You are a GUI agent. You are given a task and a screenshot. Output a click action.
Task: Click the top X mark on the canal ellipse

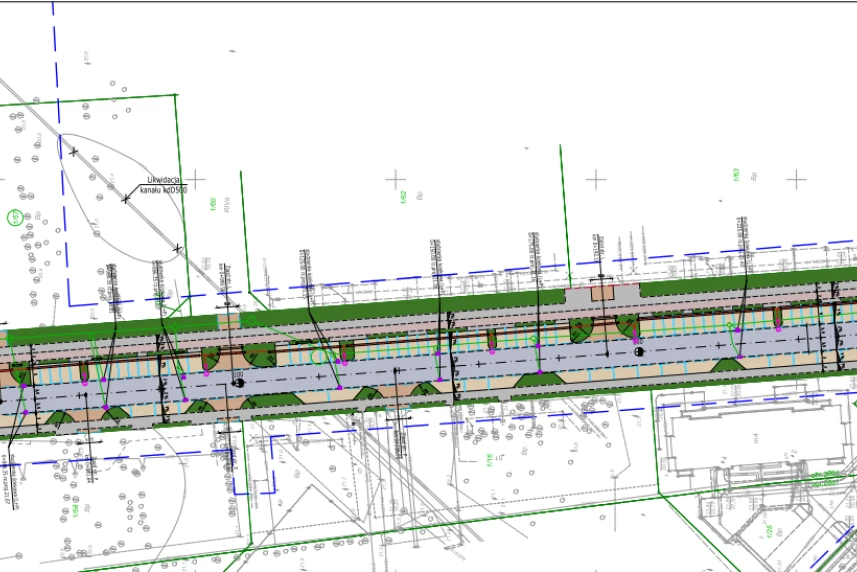73,151
